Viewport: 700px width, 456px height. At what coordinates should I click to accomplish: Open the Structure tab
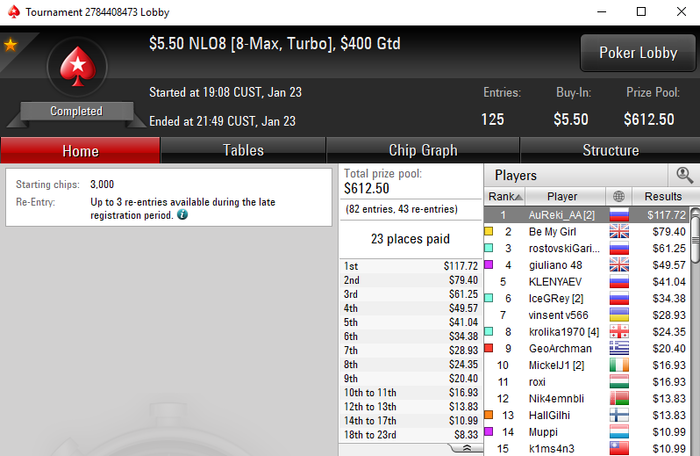pos(610,150)
